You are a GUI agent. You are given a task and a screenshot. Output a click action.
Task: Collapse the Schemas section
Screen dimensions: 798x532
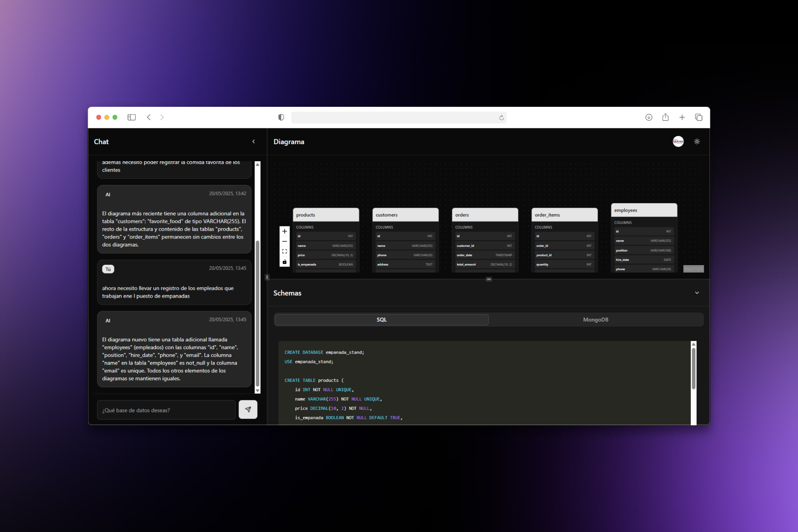click(697, 293)
